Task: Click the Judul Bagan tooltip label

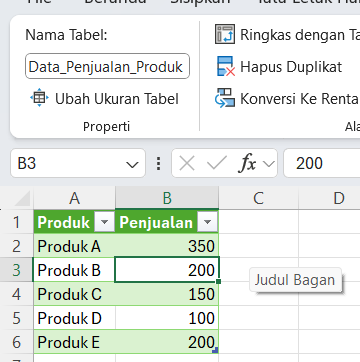Action: tap(295, 280)
